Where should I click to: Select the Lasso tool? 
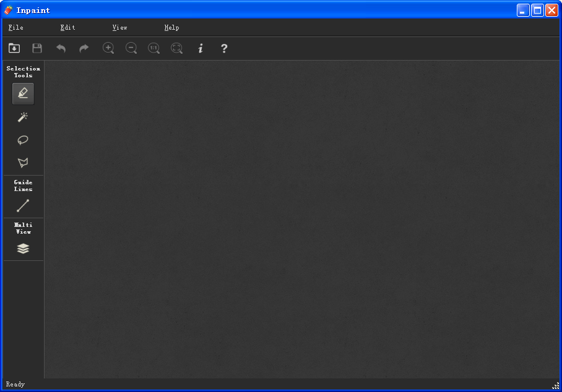coord(23,140)
